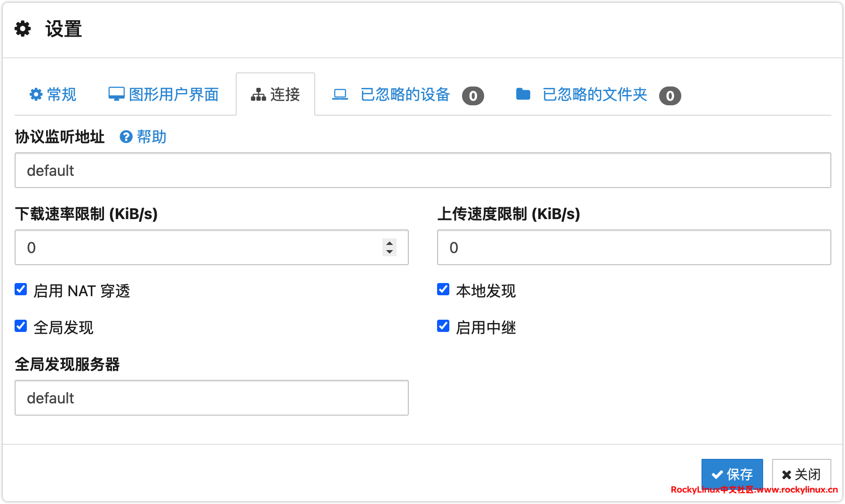Click the question mark help icon

pos(126,137)
